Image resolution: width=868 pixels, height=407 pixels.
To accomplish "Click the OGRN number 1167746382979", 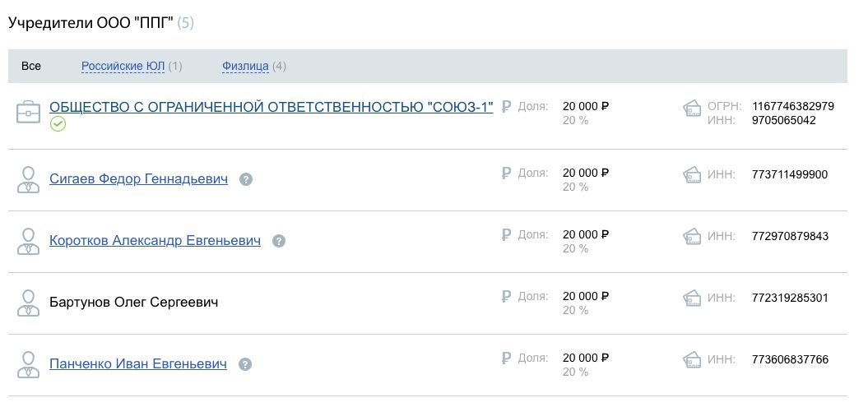I will [793, 106].
